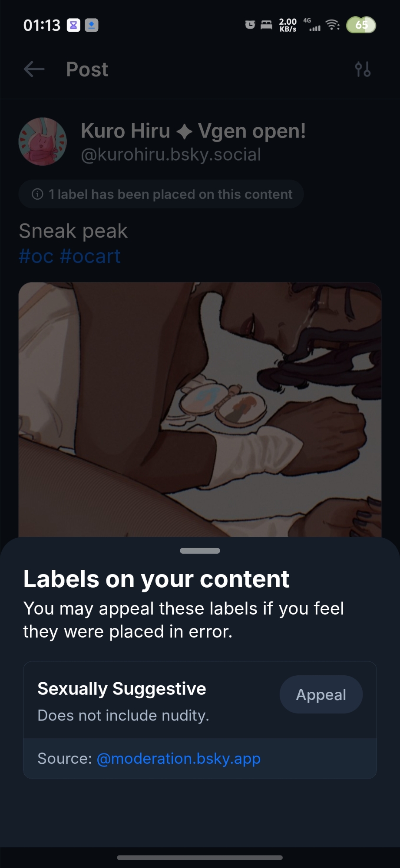Screen dimensions: 400x868
Task: Tap the info icon in label notice
Action: pyautogui.click(x=38, y=194)
